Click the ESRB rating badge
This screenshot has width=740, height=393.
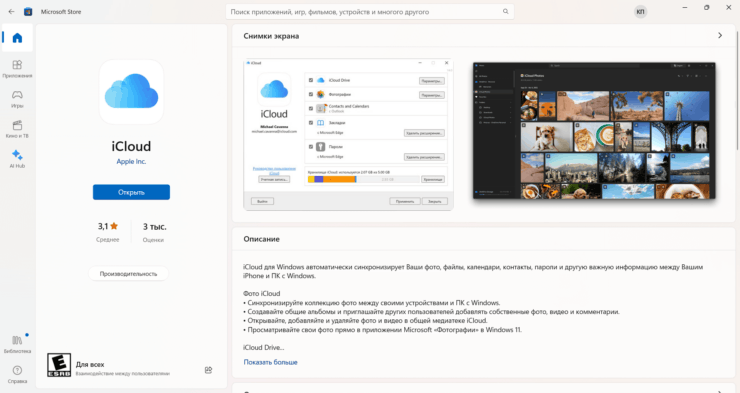click(x=59, y=365)
